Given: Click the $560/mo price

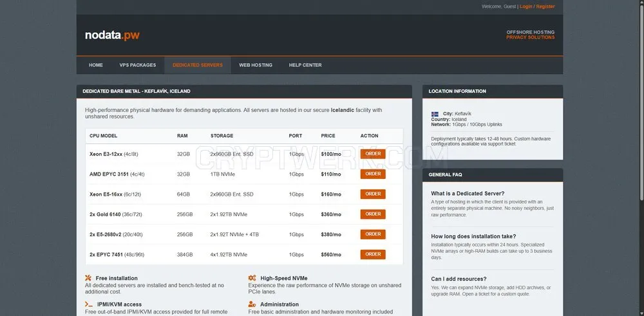Looking at the screenshot, I should point(331,255).
